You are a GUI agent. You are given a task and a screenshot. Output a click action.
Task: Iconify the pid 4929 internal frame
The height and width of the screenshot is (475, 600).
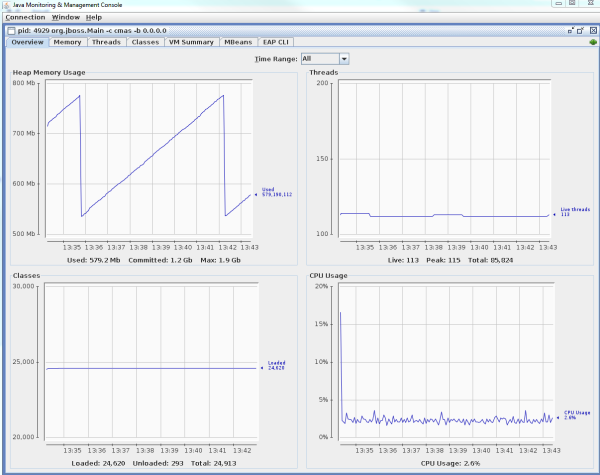(x=571, y=30)
